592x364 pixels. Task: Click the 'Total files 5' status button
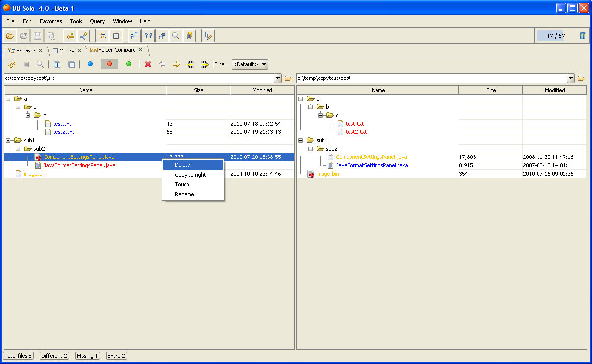(19, 356)
